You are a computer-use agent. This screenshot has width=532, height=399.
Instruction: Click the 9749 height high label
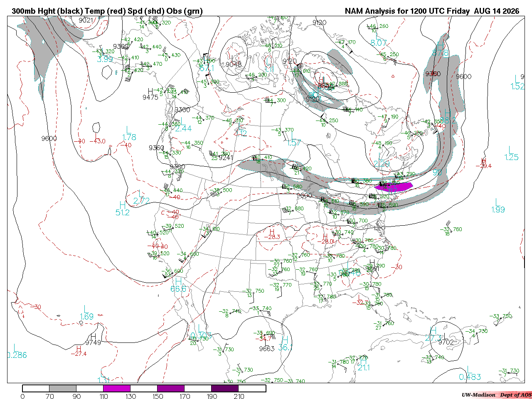pyautogui.click(x=93, y=340)
